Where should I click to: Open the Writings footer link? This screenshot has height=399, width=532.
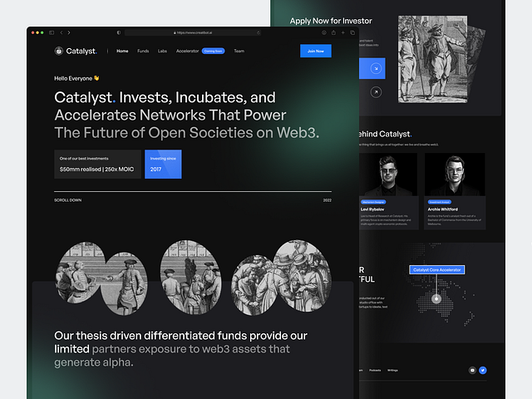pyautogui.click(x=392, y=370)
